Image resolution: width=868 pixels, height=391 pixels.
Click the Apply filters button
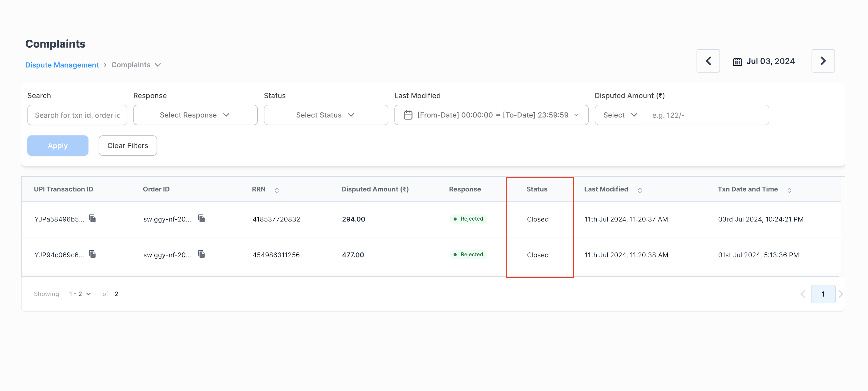[x=58, y=146]
